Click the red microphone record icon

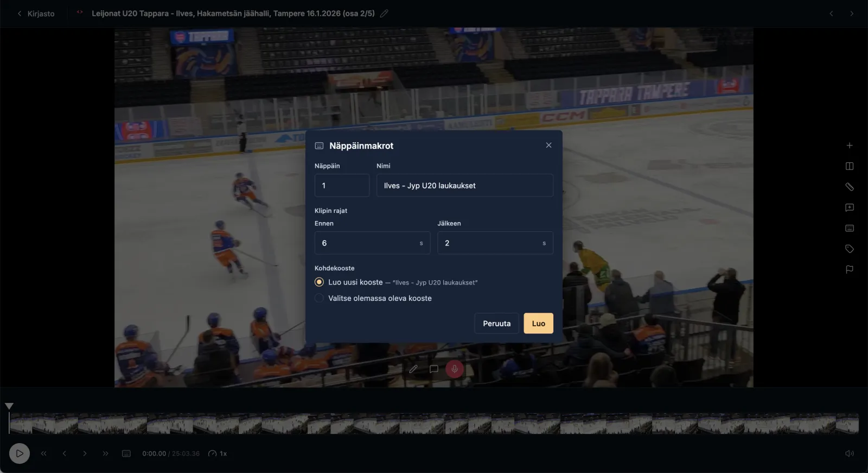(455, 369)
